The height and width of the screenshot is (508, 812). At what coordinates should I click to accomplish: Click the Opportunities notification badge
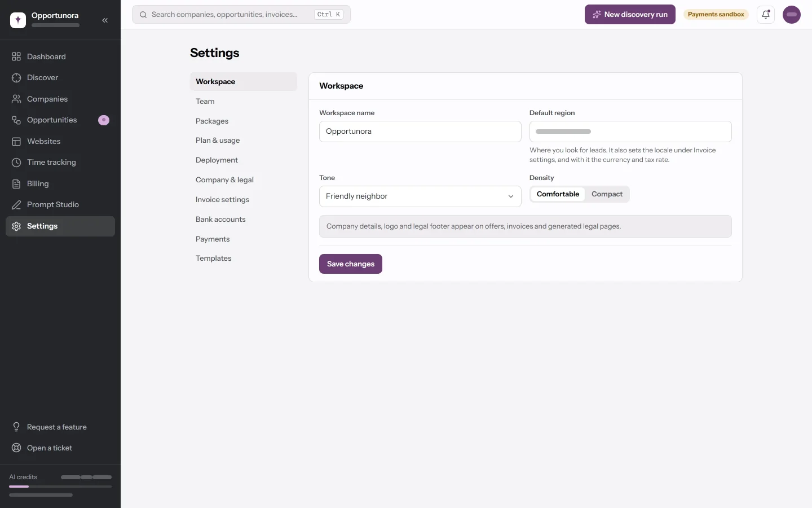click(x=104, y=120)
